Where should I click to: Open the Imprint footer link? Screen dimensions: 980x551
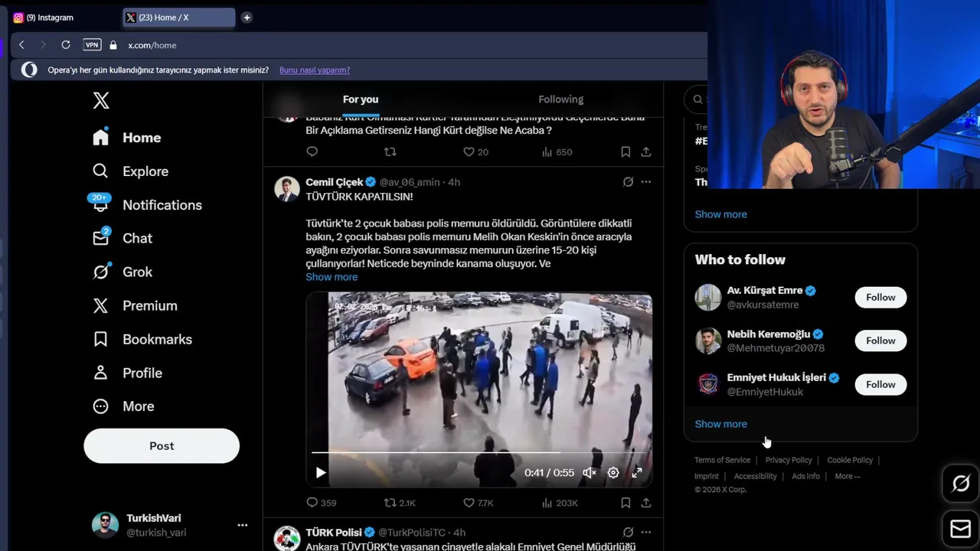click(x=707, y=476)
